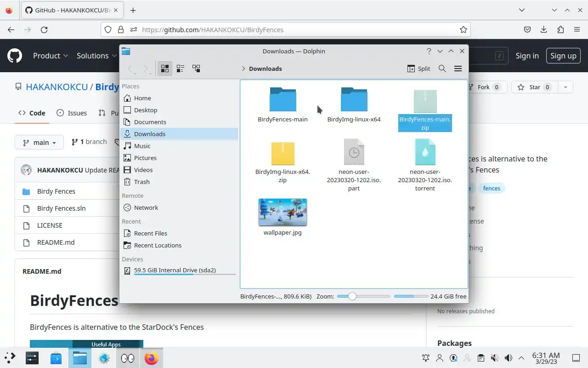Open Dolphin hamburger menu

tap(458, 69)
